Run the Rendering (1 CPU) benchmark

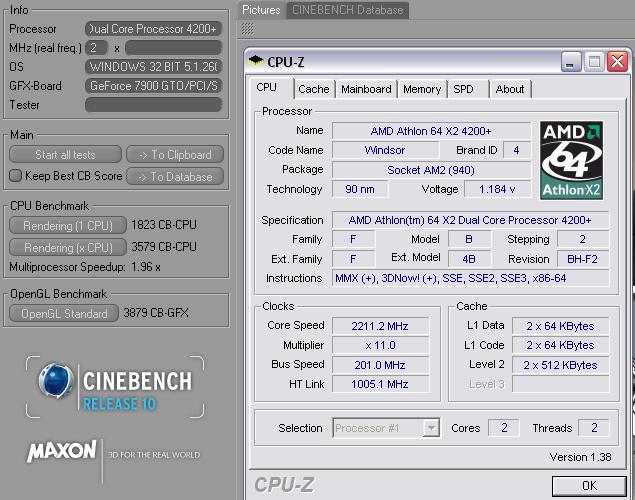click(x=68, y=226)
